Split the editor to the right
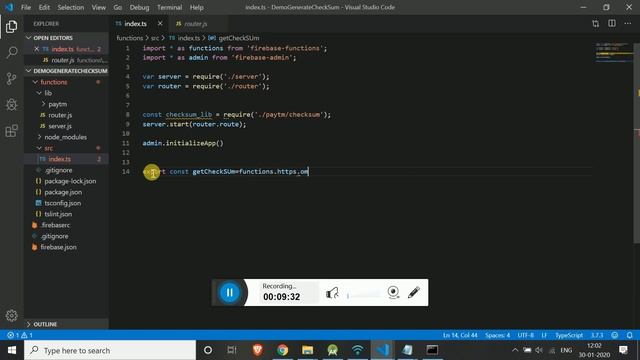The height and width of the screenshot is (360, 640). 612,24
